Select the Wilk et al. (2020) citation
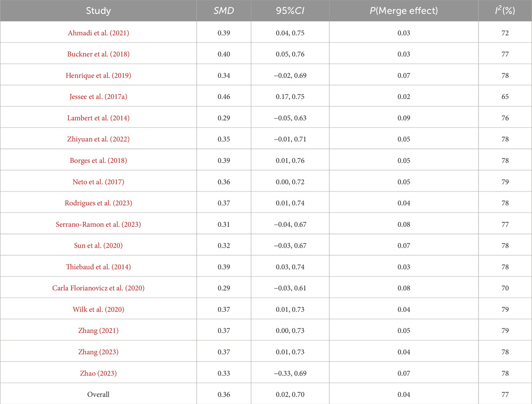The image size is (532, 404). (x=99, y=309)
